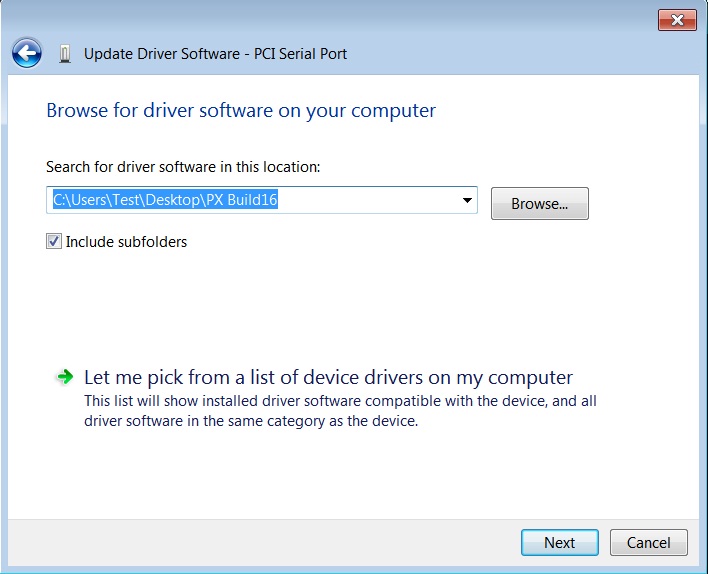
Task: Cancel the driver update wizard
Action: point(648,542)
